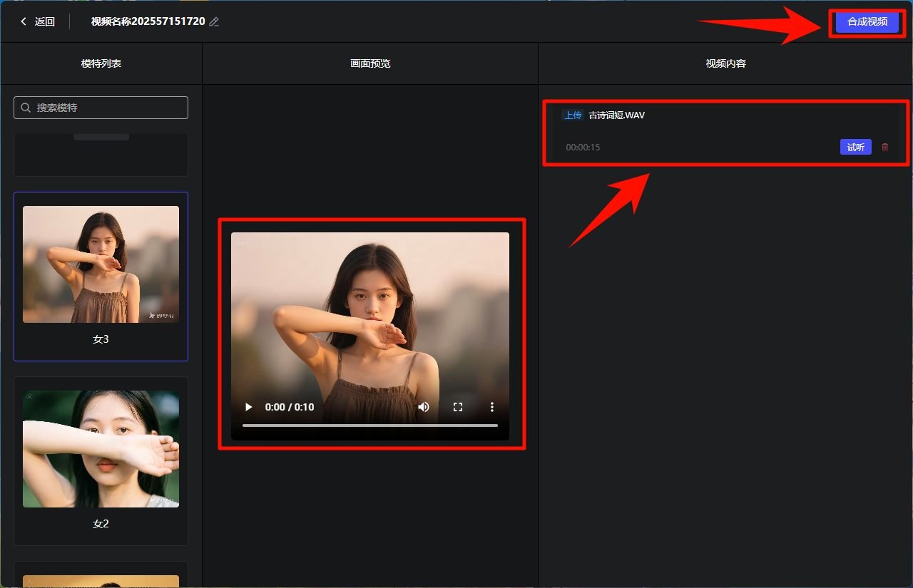
Task: Enter fullscreen mode on video player
Action: (x=457, y=407)
